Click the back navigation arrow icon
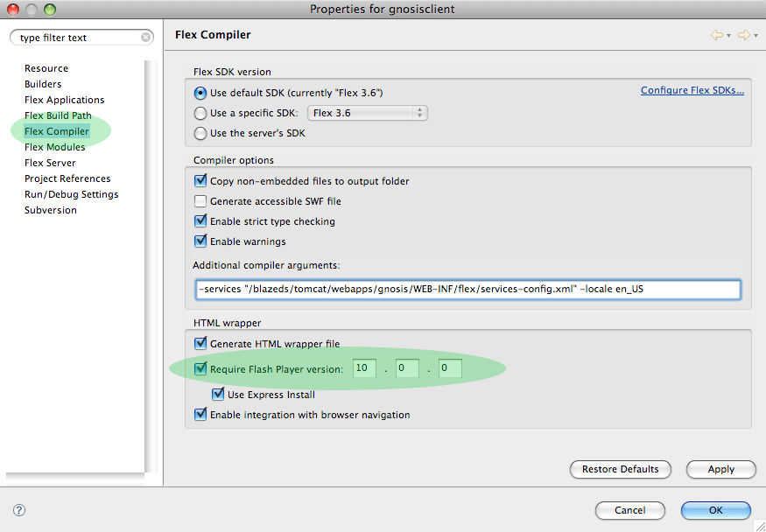 tap(717, 35)
